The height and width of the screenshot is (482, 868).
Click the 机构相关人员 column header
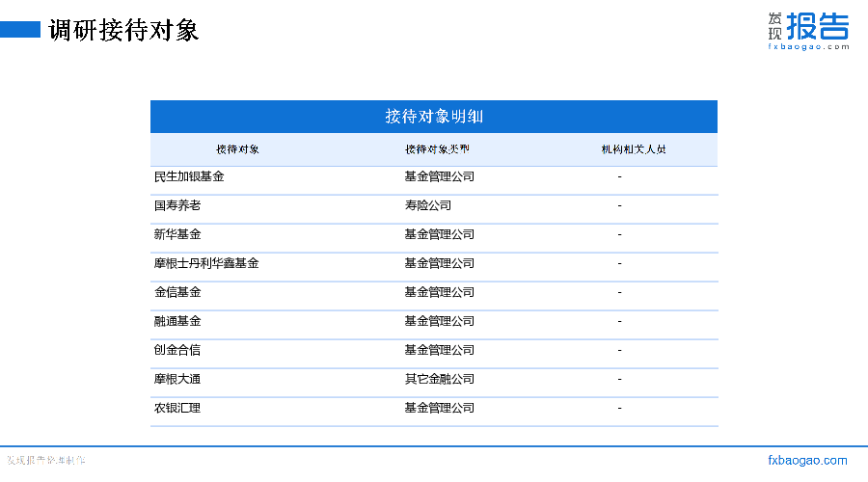click(x=634, y=149)
